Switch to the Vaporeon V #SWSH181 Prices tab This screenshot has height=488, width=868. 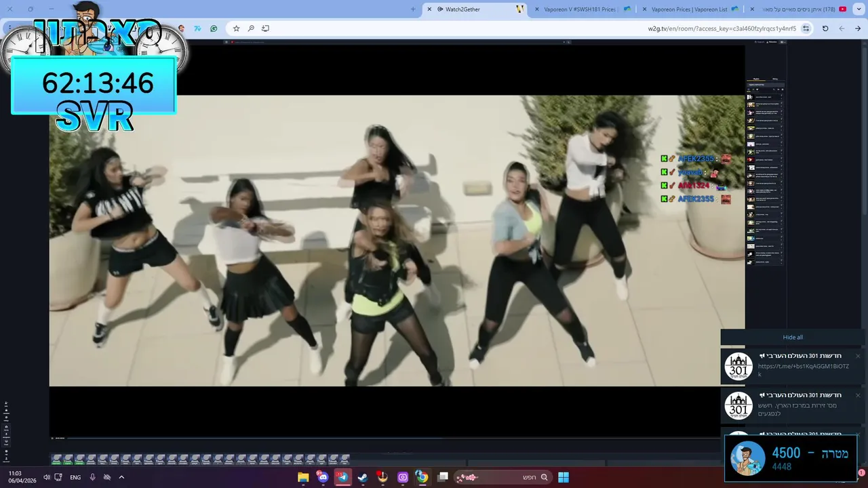(x=583, y=9)
